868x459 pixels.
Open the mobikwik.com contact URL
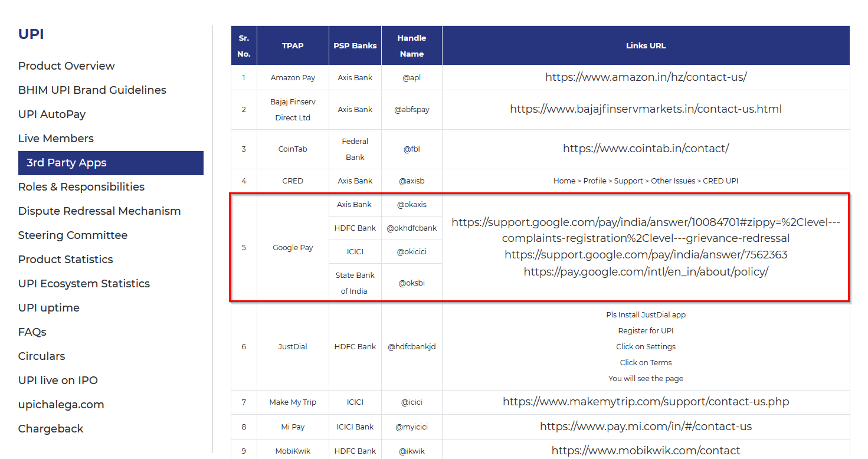646,451
